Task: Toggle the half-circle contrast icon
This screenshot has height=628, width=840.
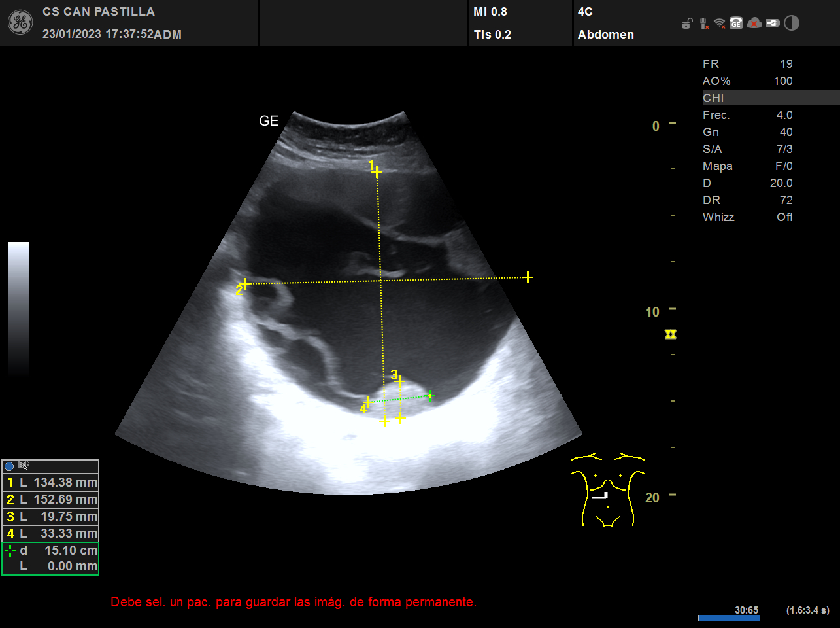Action: tap(792, 24)
